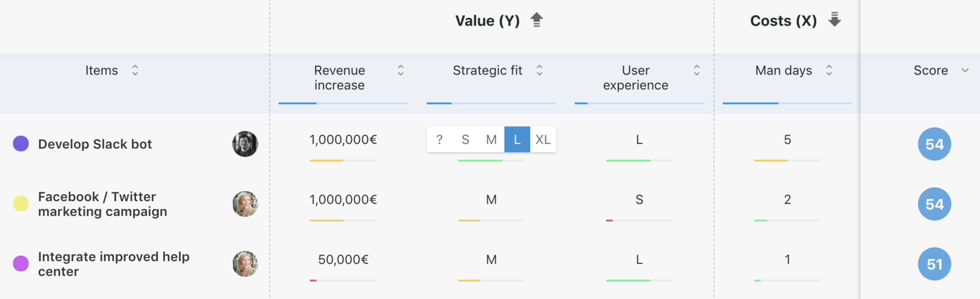Open the Score column dropdown
Viewport: 980px width, 299px height.
pos(965,71)
